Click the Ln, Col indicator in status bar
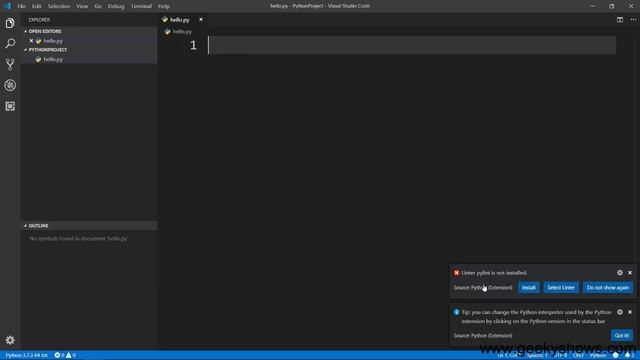640x360 pixels. [509, 355]
